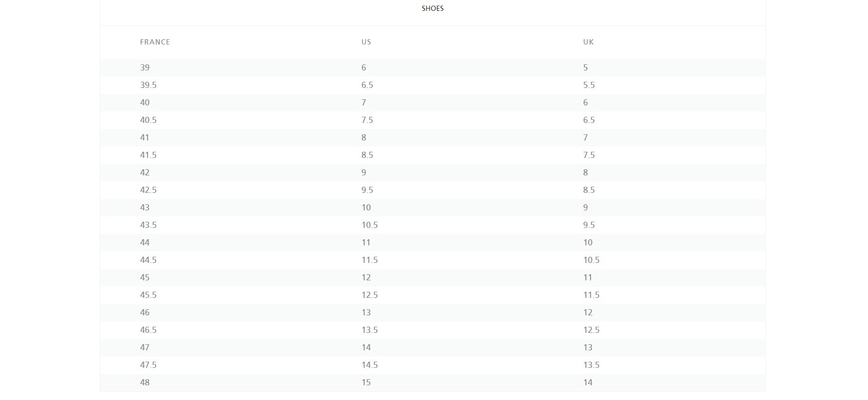Select the US column header
Image resolution: width=868 pixels, height=400 pixels.
[x=366, y=42]
